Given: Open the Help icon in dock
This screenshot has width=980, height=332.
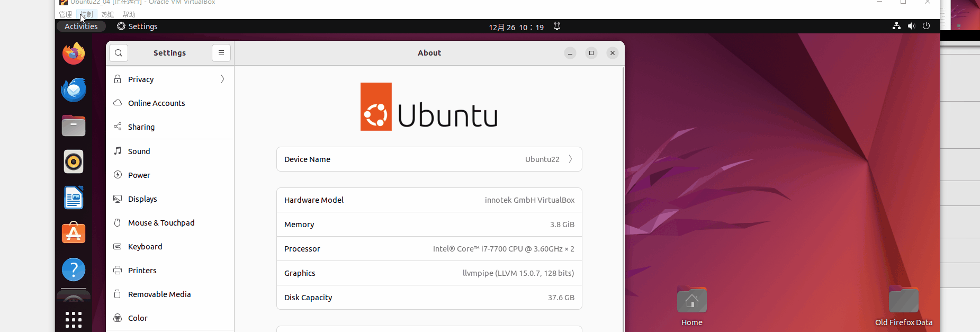Looking at the screenshot, I should click(74, 270).
